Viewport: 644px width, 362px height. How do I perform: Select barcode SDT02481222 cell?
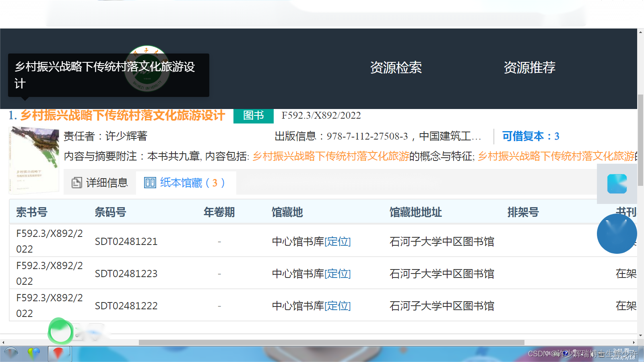coord(126,306)
